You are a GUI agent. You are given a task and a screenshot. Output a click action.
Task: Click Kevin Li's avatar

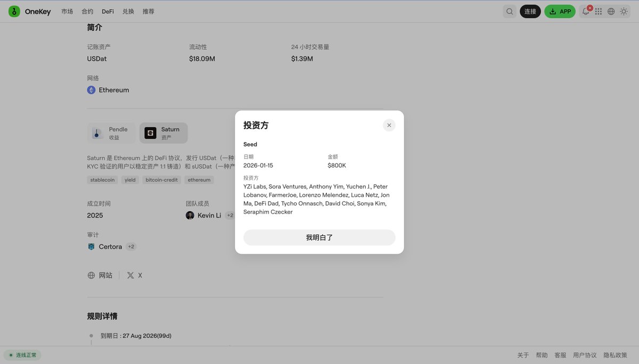pos(190,216)
